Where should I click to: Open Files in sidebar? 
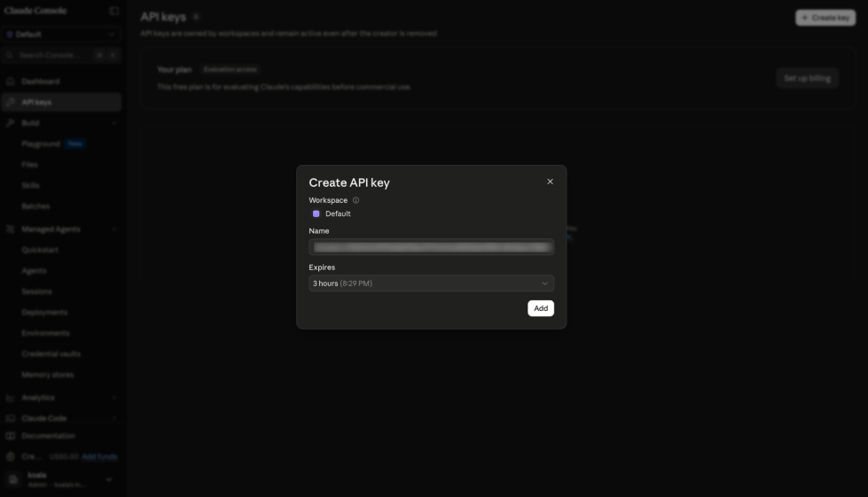pyautogui.click(x=30, y=165)
